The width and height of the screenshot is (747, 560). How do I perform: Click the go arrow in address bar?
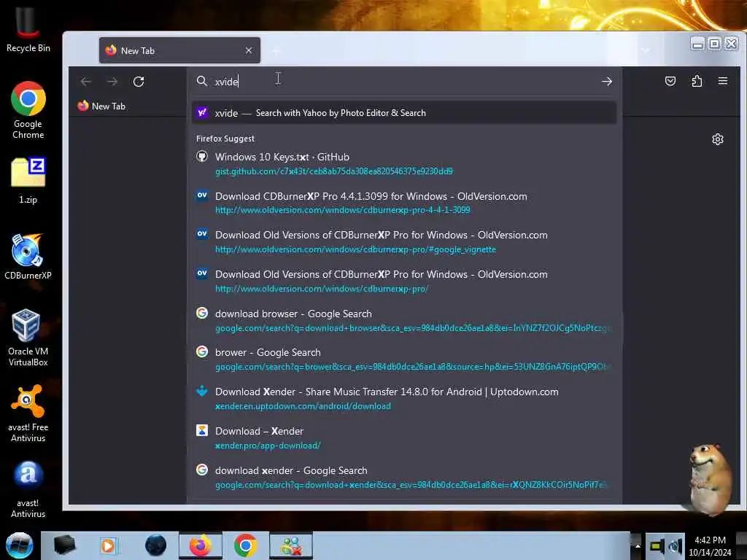point(606,82)
